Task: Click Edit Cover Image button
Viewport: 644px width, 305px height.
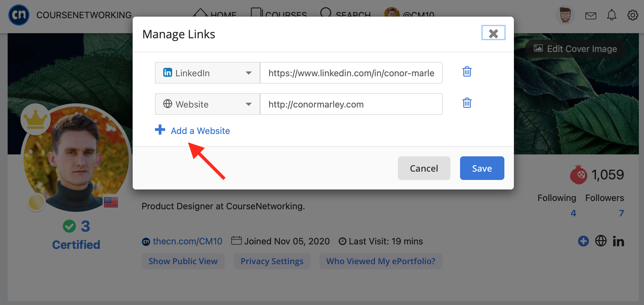Action: click(x=576, y=49)
